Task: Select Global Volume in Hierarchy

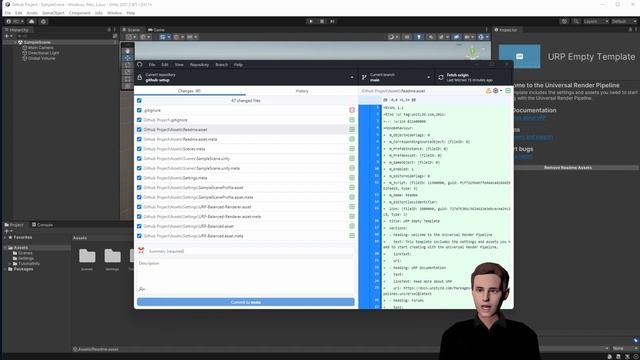Action: point(42,58)
